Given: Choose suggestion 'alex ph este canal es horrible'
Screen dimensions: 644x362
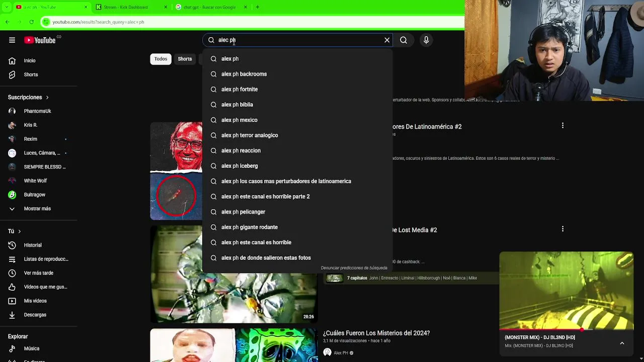Looking at the screenshot, I should pyautogui.click(x=297, y=242).
